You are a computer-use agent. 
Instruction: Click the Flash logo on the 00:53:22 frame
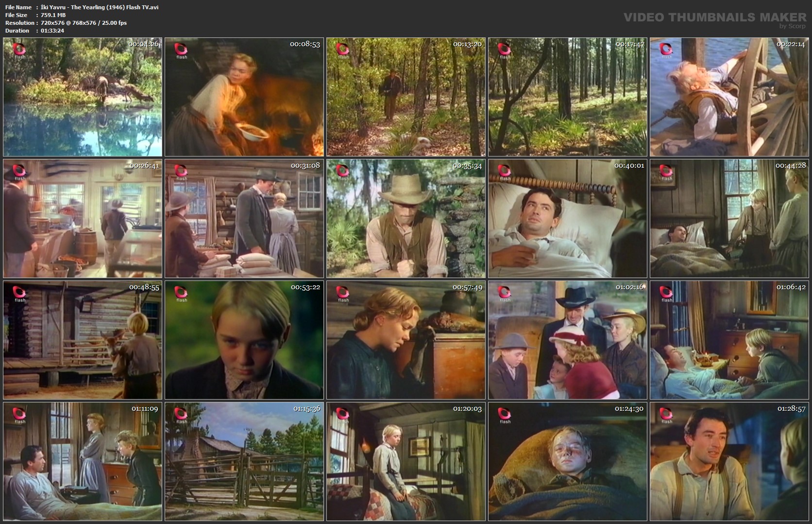pyautogui.click(x=181, y=293)
